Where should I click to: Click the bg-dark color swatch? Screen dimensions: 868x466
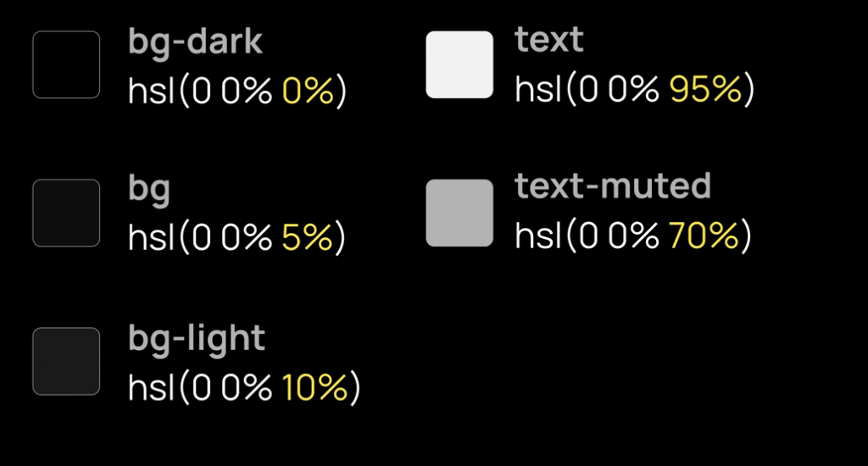tap(66, 64)
